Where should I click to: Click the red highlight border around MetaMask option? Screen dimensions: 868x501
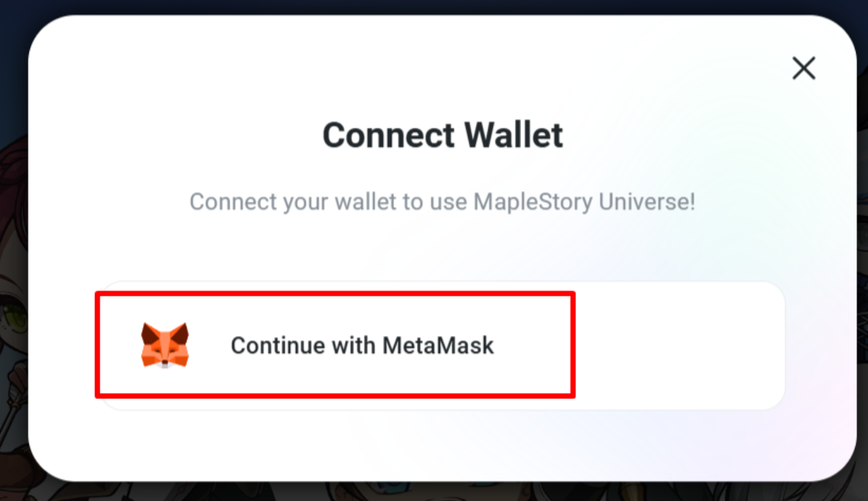[x=335, y=293]
